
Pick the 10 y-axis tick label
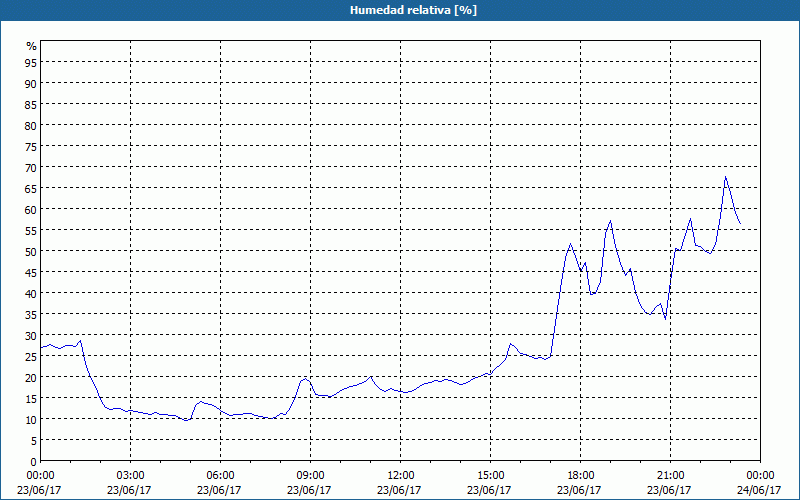pos(31,419)
